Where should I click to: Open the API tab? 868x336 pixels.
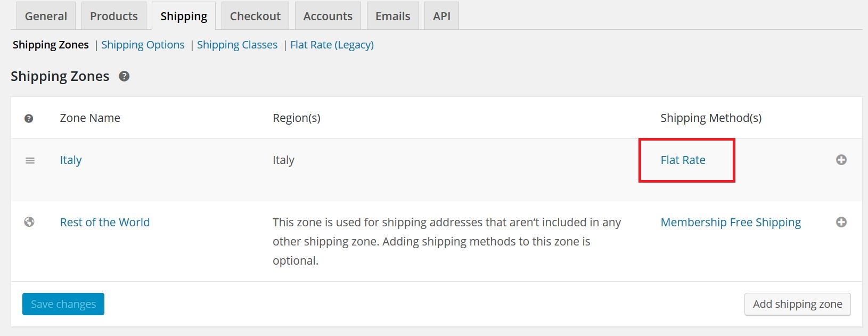[441, 16]
